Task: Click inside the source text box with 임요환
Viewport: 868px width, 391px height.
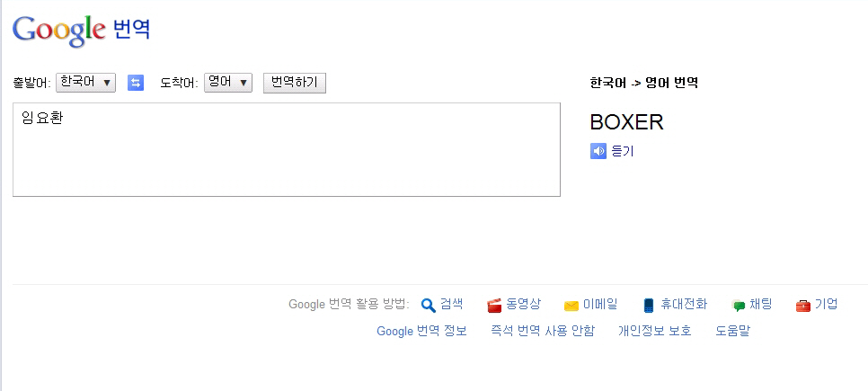Action: (x=287, y=149)
